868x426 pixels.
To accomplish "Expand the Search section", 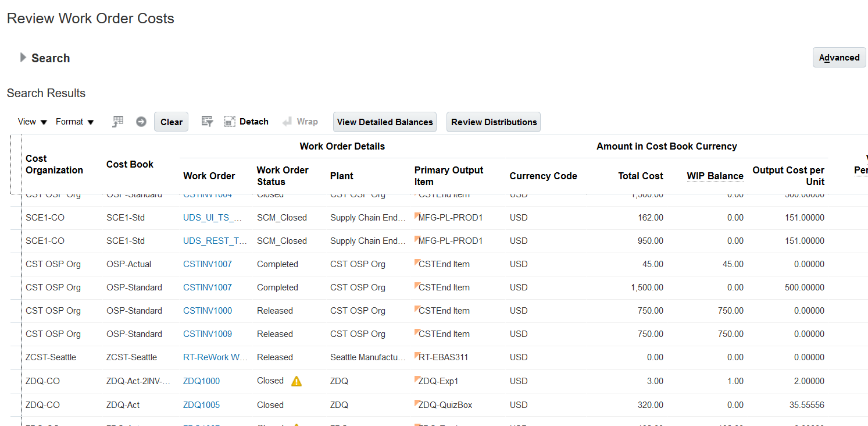I will click(23, 58).
